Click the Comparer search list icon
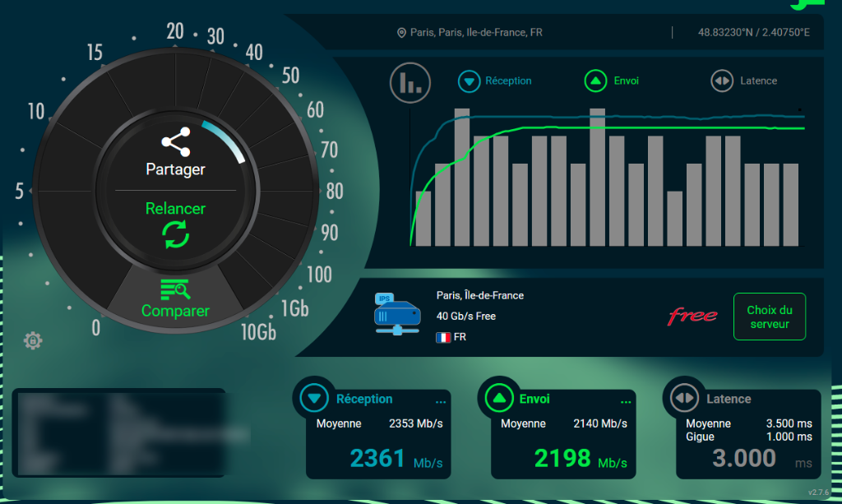842x504 pixels. (x=175, y=289)
